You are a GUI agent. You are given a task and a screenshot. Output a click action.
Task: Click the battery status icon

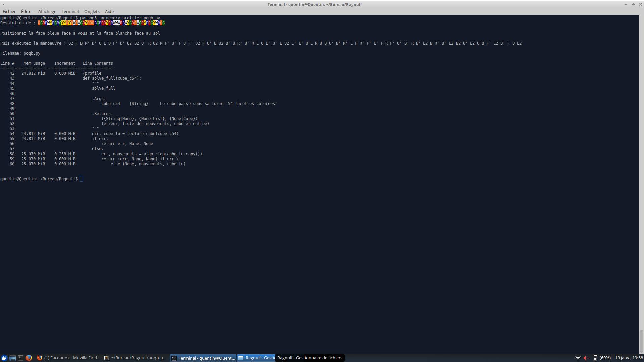[x=595, y=358]
